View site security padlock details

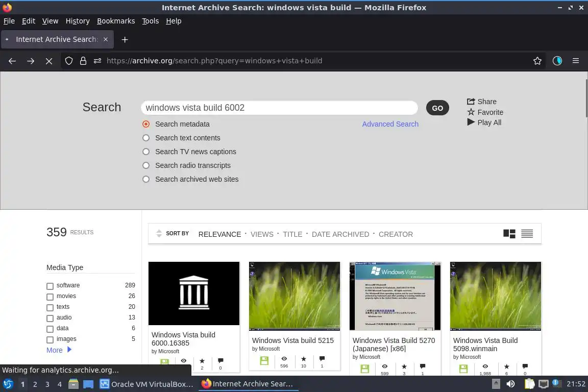83,61
